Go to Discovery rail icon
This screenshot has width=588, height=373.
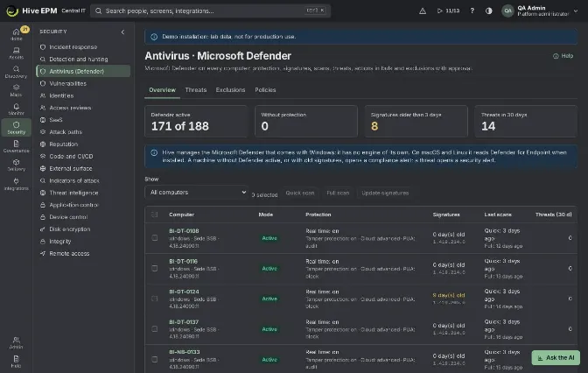click(x=16, y=72)
